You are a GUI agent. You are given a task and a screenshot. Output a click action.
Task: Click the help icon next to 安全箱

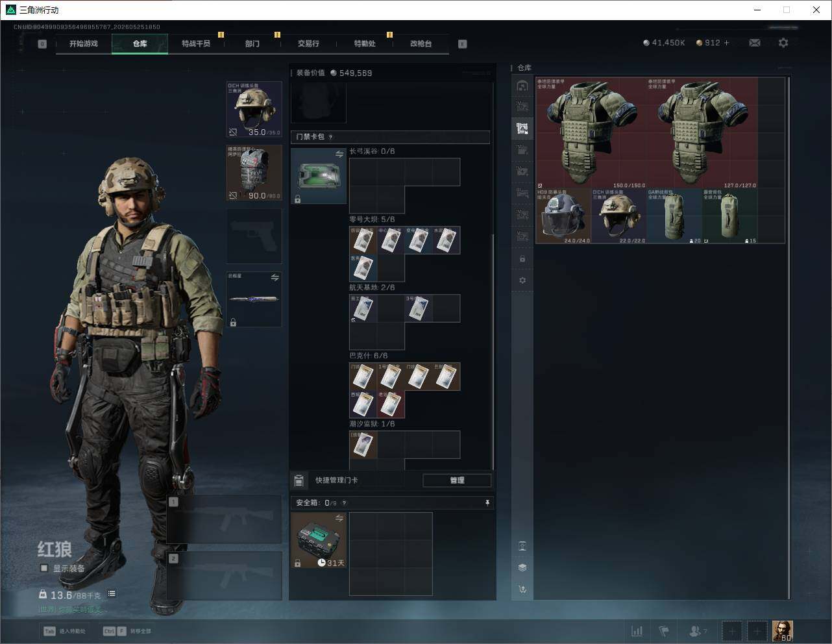344,503
